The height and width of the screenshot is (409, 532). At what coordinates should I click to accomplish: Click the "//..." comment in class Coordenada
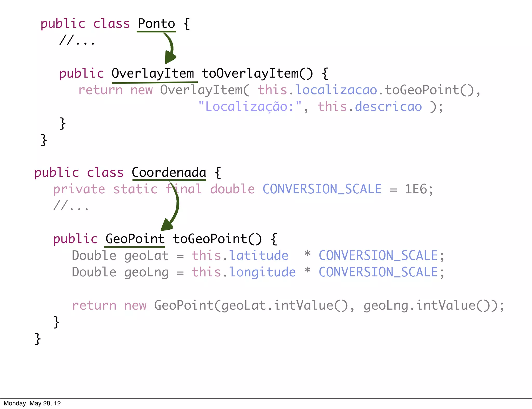point(71,206)
